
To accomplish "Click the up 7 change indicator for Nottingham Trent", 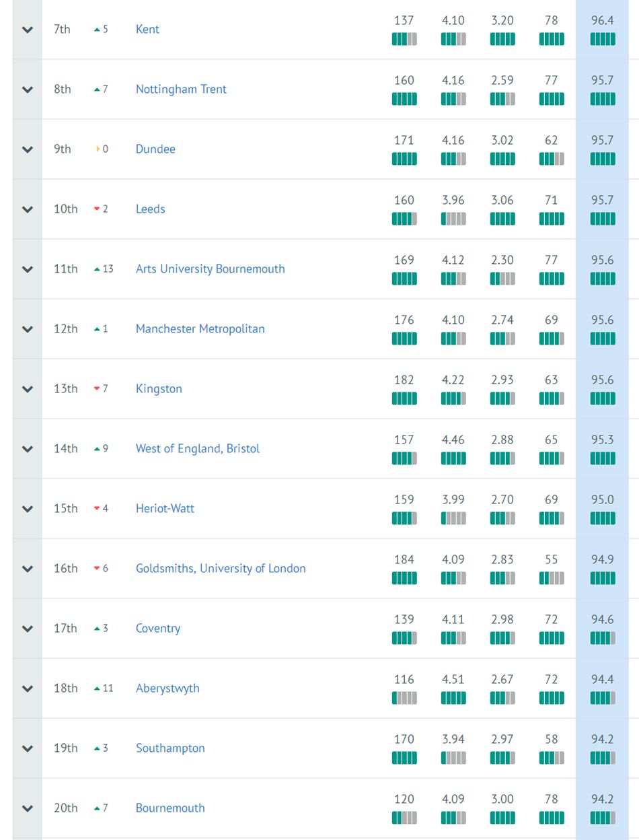I will [x=101, y=90].
